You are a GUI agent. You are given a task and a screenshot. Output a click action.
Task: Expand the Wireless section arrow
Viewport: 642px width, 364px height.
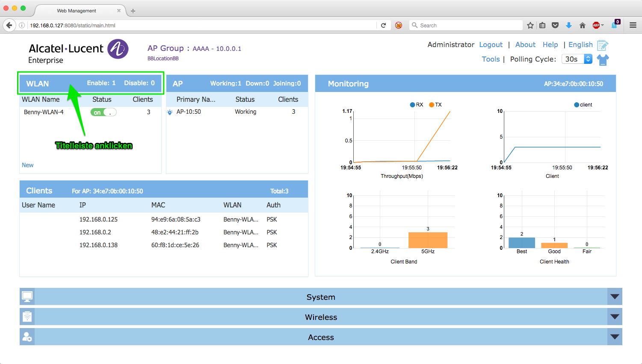pos(615,317)
